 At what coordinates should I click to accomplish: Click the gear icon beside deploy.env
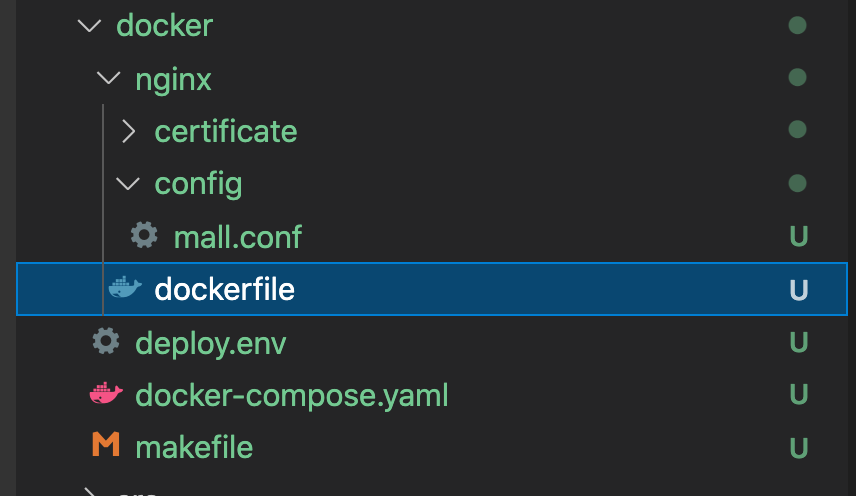105,342
